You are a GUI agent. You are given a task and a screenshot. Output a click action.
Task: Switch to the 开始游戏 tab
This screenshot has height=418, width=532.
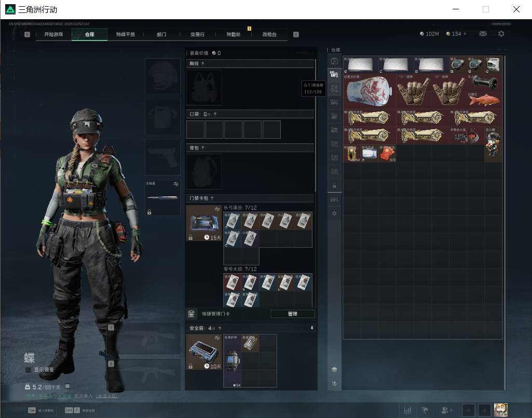point(53,34)
